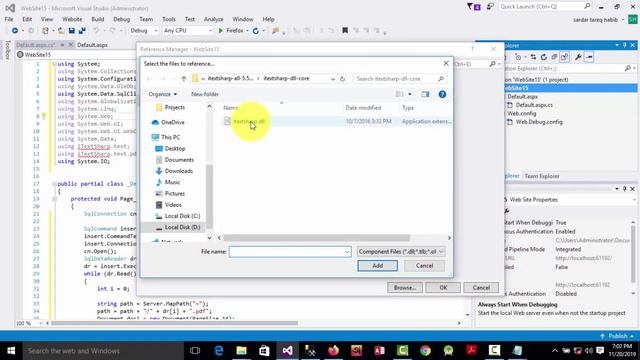This screenshot has height=360, width=640.
Task: Open the Component Files type filter dropdown
Action: coord(401,252)
